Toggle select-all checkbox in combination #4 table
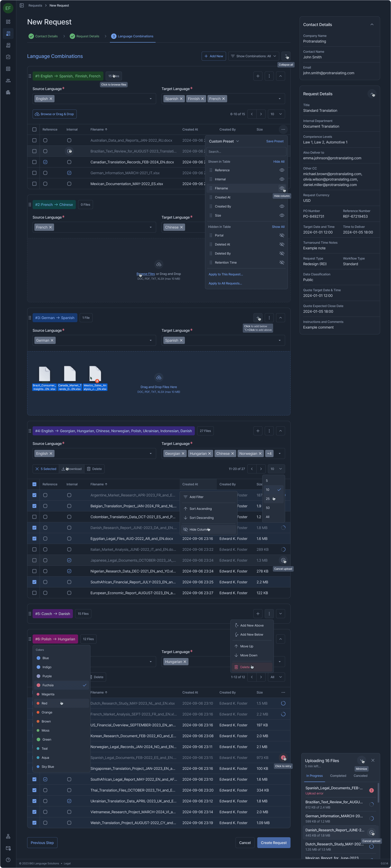This screenshot has width=391, height=868. point(34,484)
